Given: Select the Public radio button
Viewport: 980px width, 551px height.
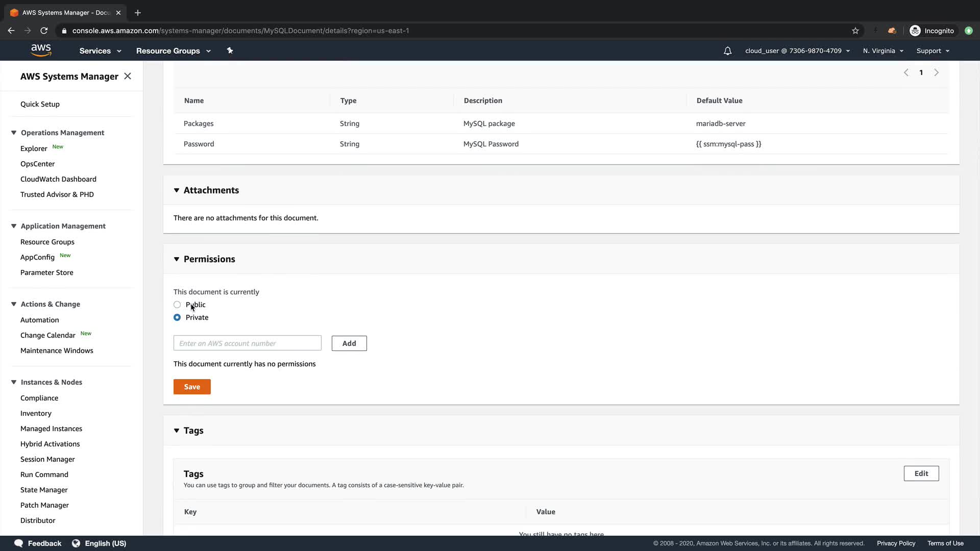Looking at the screenshot, I should click(177, 305).
